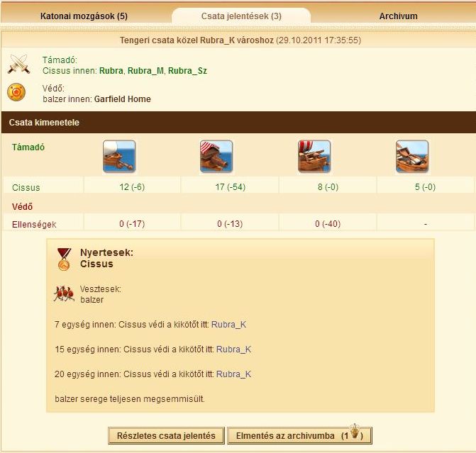Visit the Rubra_Sz town link

[x=187, y=71]
